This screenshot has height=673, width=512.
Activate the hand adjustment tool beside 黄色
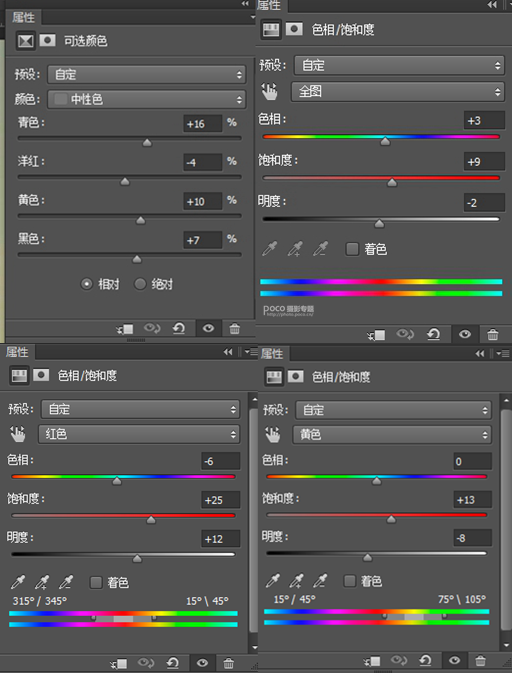point(273,434)
